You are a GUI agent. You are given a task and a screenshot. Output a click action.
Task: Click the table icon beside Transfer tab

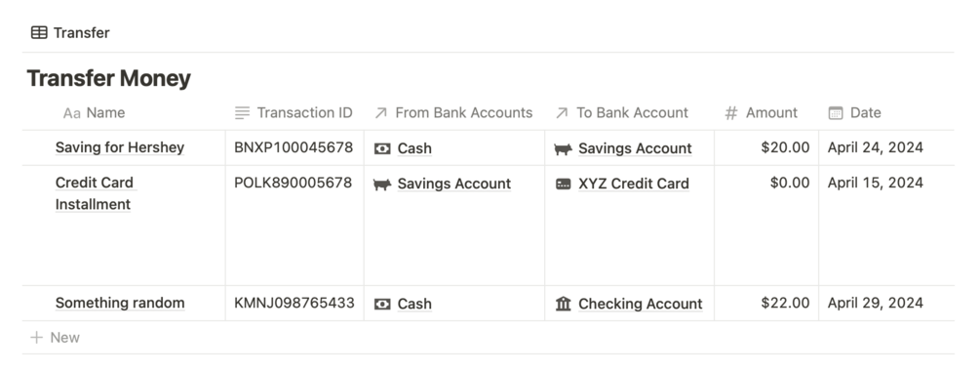point(39,32)
